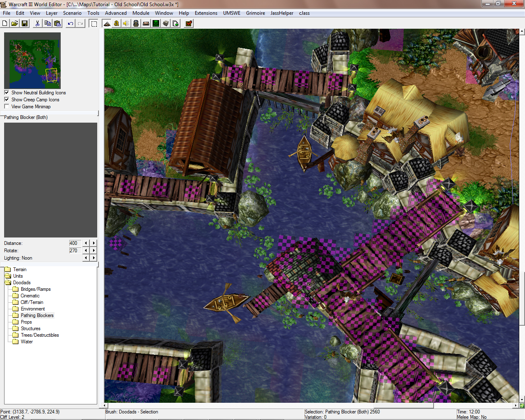This screenshot has width=525, height=420.
Task: Click the map view's vertical scrollbar down arrow
Action: [522, 400]
